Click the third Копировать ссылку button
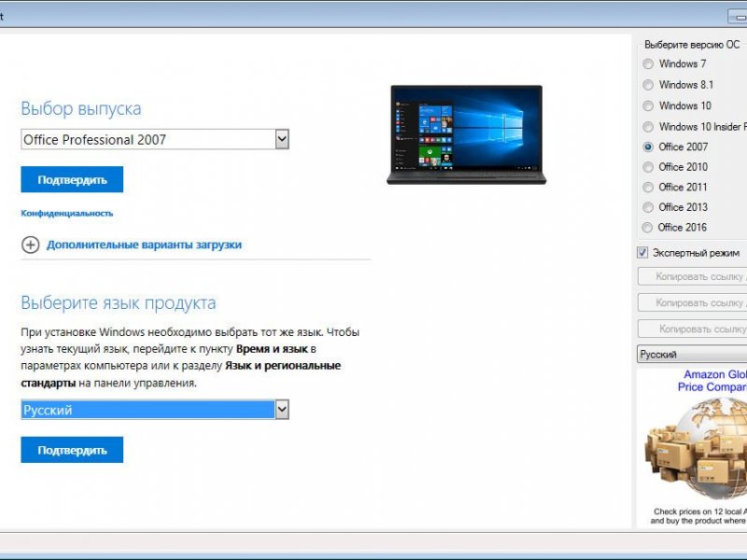 coord(692,329)
